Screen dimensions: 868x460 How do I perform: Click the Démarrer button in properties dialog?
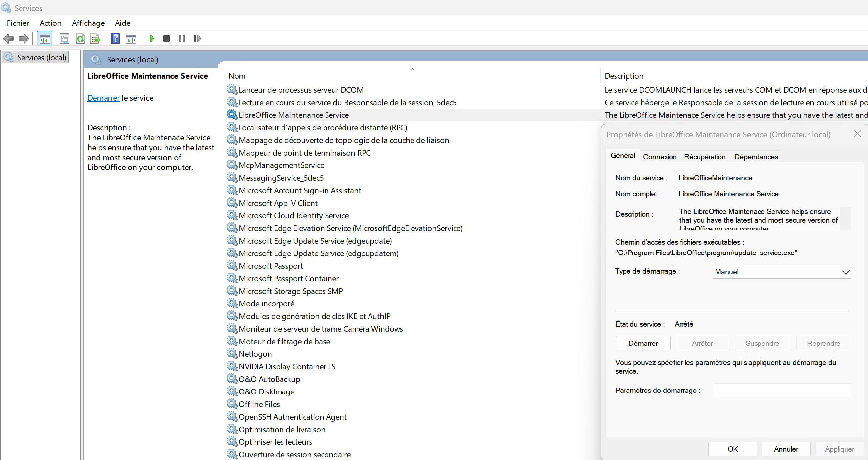click(643, 343)
